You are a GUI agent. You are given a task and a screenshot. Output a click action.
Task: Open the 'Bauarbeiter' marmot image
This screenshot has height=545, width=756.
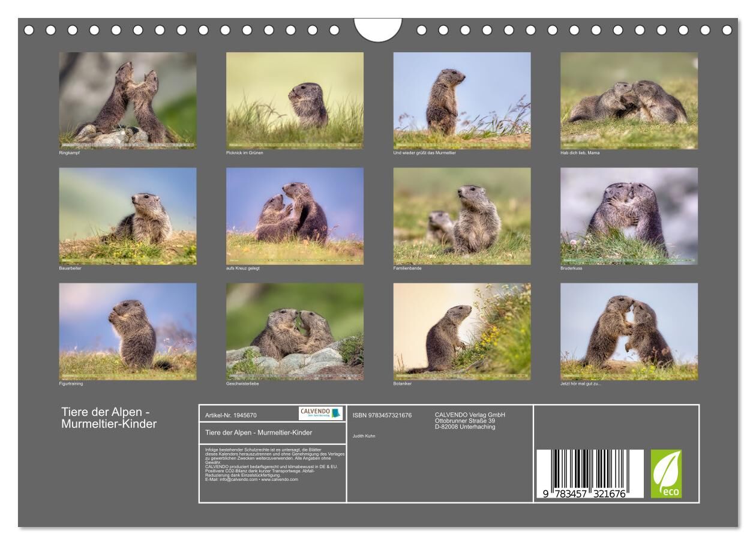tap(127, 215)
